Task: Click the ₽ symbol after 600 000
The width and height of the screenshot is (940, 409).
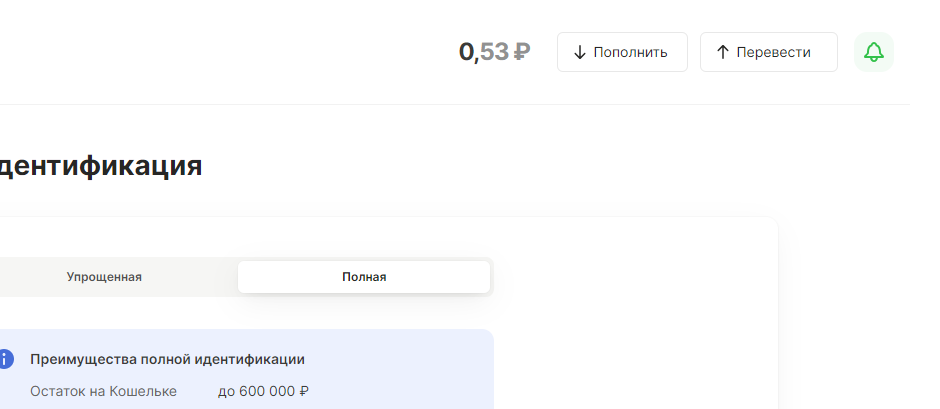Action: click(303, 392)
